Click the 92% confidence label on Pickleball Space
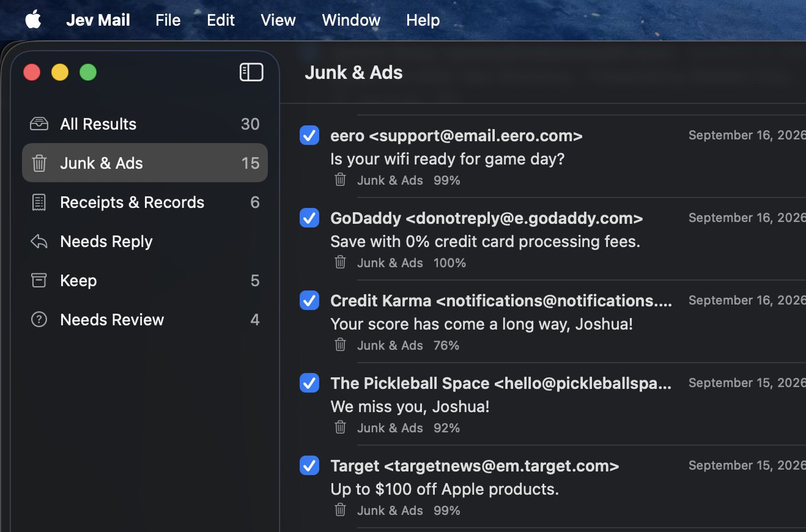 [x=446, y=428]
